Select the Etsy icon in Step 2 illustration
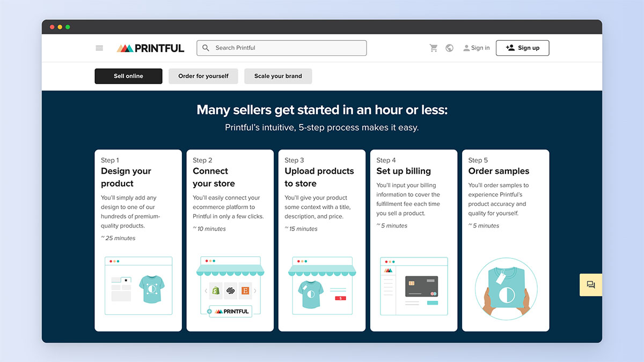This screenshot has width=644, height=362. [x=245, y=291]
